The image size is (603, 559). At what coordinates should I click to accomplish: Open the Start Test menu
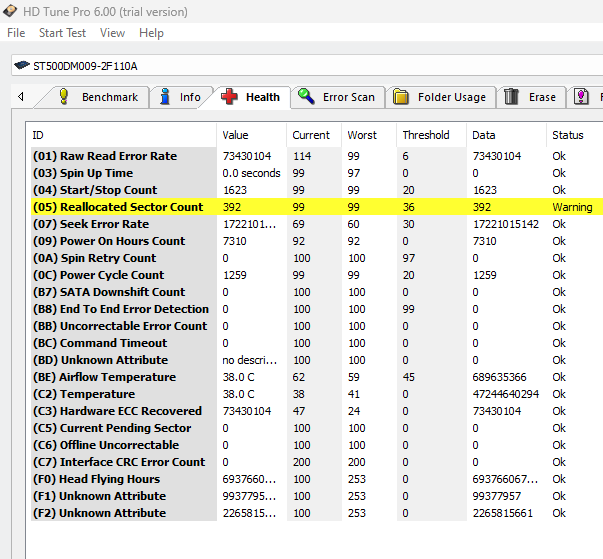point(62,33)
